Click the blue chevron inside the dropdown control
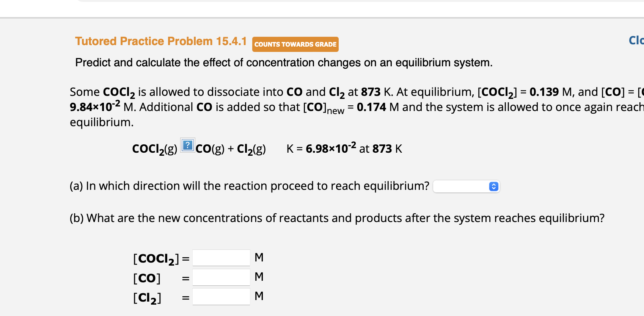Screen dimensions: 644x316 click(x=493, y=186)
